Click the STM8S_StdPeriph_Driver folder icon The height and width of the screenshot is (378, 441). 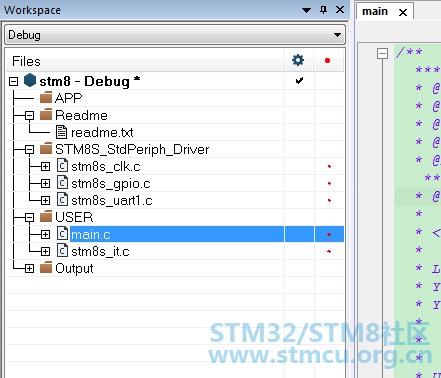pos(46,148)
